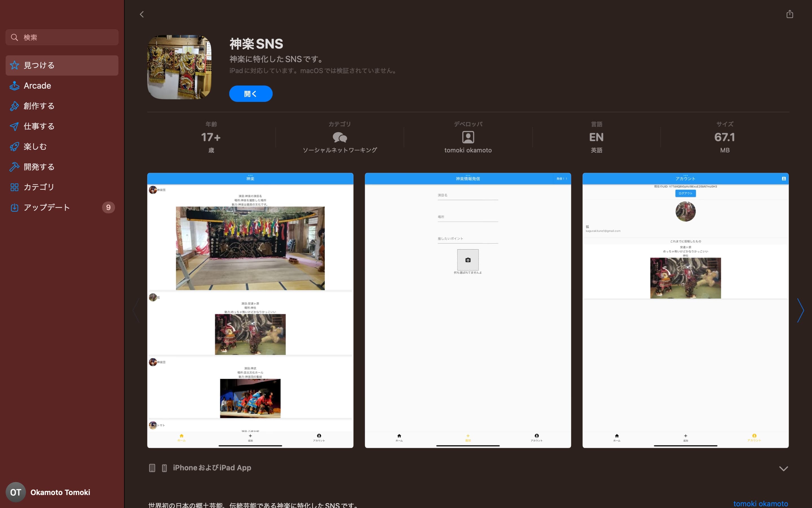Select 見つける in the sidebar
The width and height of the screenshot is (812, 508).
(x=62, y=65)
